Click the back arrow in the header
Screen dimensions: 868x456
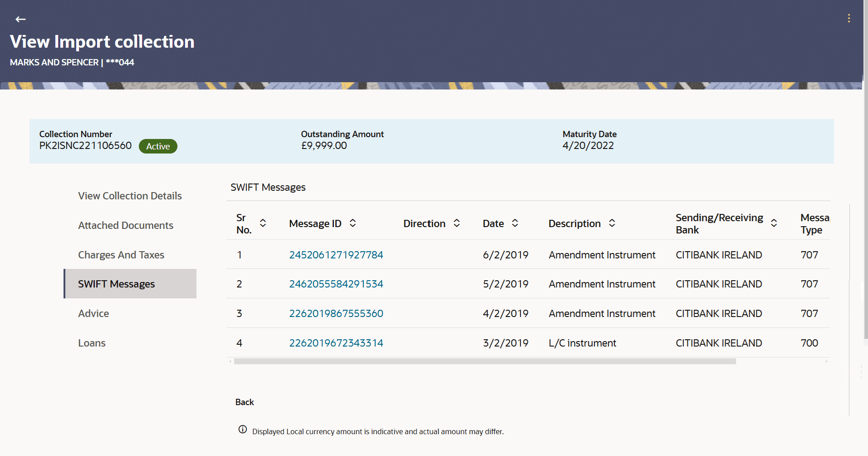20,19
